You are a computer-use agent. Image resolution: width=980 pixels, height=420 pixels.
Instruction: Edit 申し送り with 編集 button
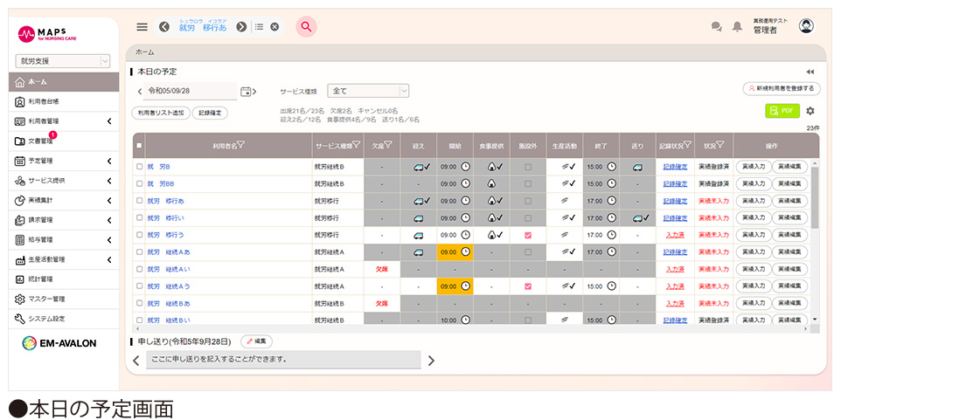click(256, 342)
